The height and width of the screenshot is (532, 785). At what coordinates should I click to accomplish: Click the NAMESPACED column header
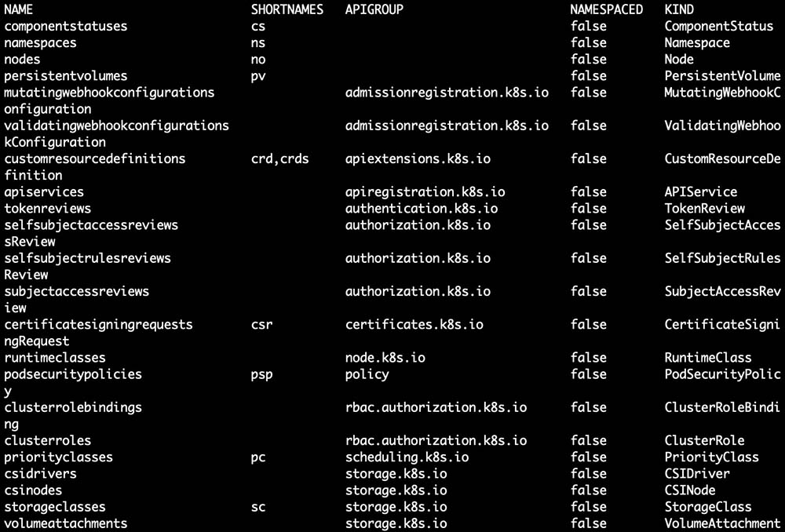(x=606, y=9)
